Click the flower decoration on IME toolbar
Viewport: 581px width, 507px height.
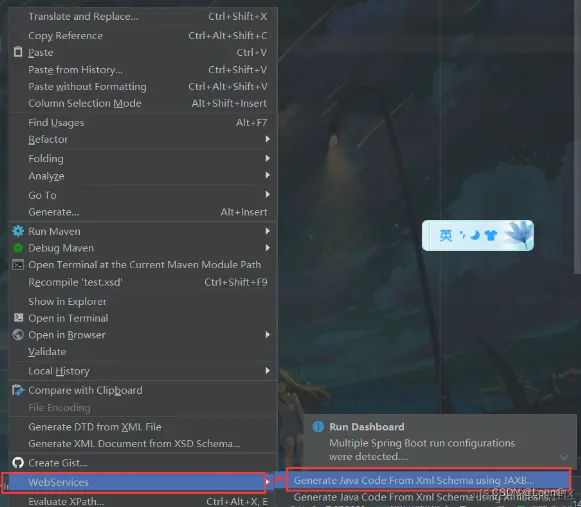519,235
